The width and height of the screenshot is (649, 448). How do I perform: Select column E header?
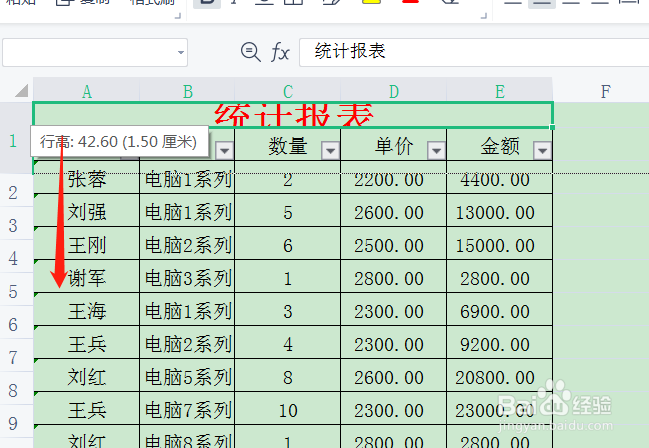(500, 91)
